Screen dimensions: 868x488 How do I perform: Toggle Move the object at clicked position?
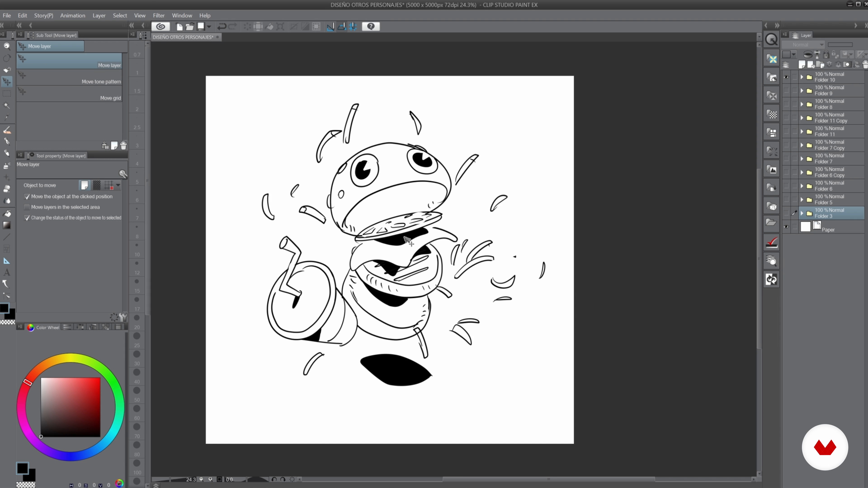[x=27, y=197]
